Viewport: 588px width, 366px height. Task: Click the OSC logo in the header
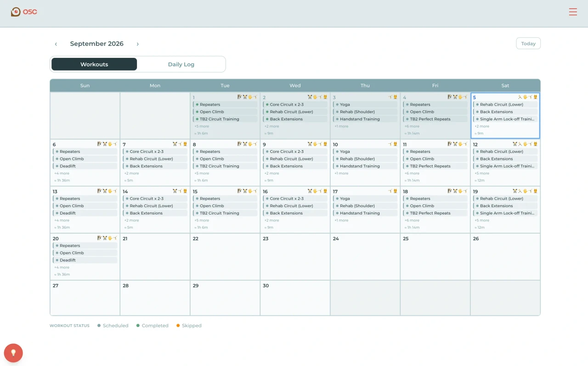click(24, 12)
